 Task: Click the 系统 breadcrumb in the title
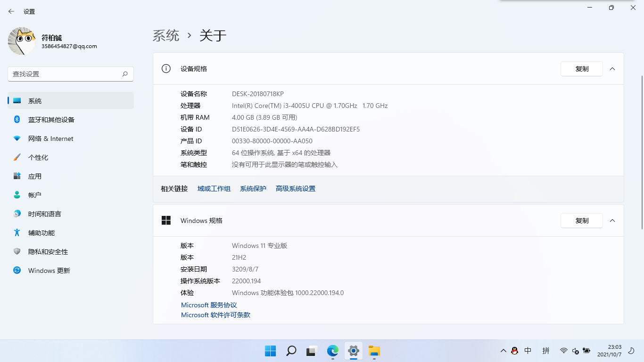166,35
